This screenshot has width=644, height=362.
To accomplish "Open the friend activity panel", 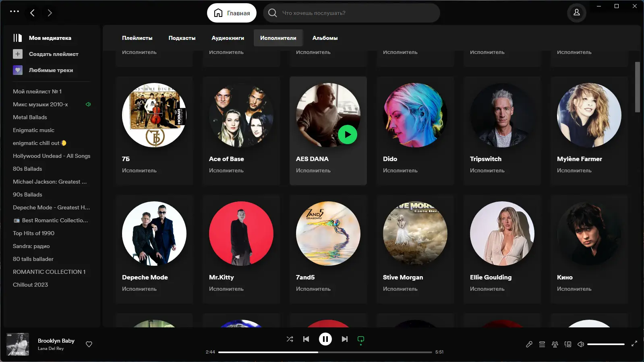I will click(555, 344).
